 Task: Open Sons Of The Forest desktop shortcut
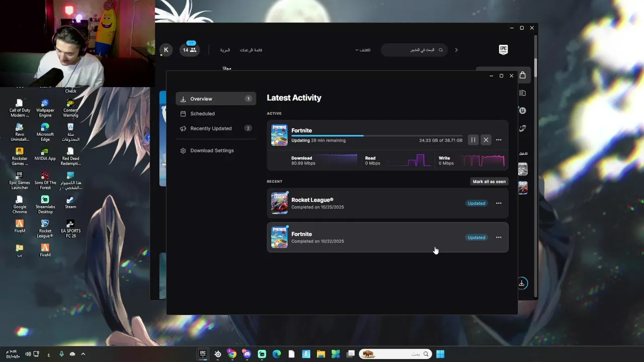tap(45, 180)
